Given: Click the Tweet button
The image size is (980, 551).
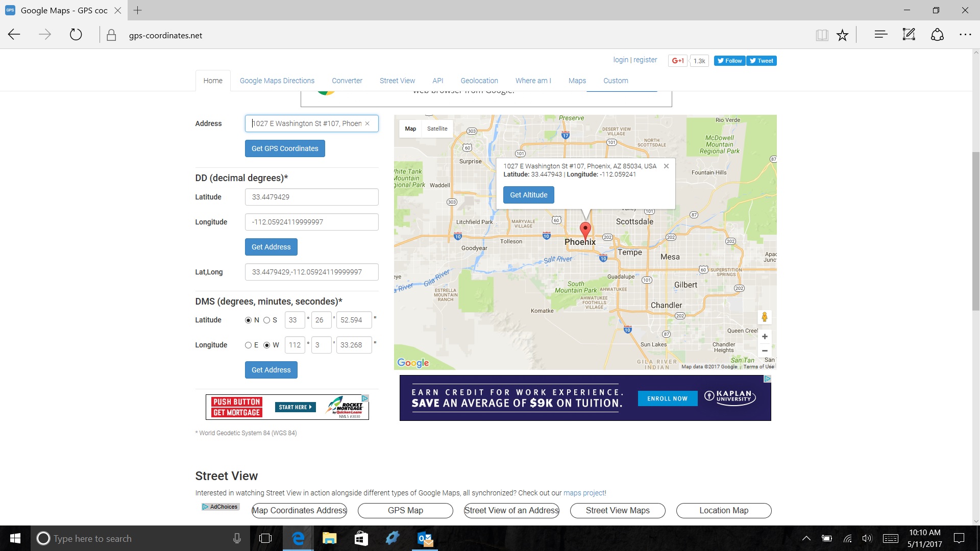Looking at the screenshot, I should pyautogui.click(x=762, y=61).
